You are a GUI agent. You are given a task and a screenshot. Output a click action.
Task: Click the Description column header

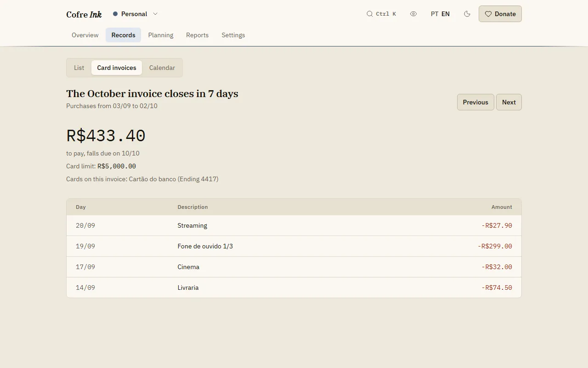[192, 207]
